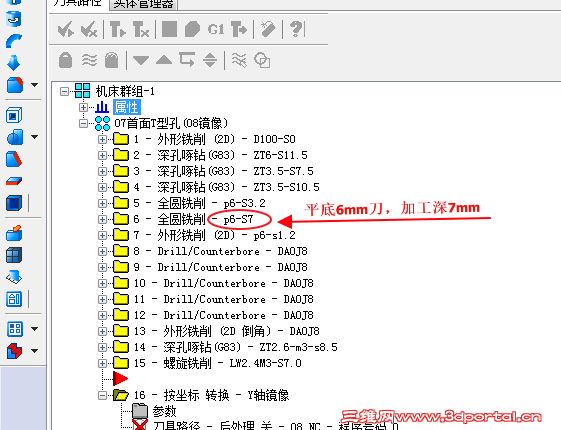Click the flat red-blue slab sidebar icon
The width and height of the screenshot is (561, 430).
point(14,181)
